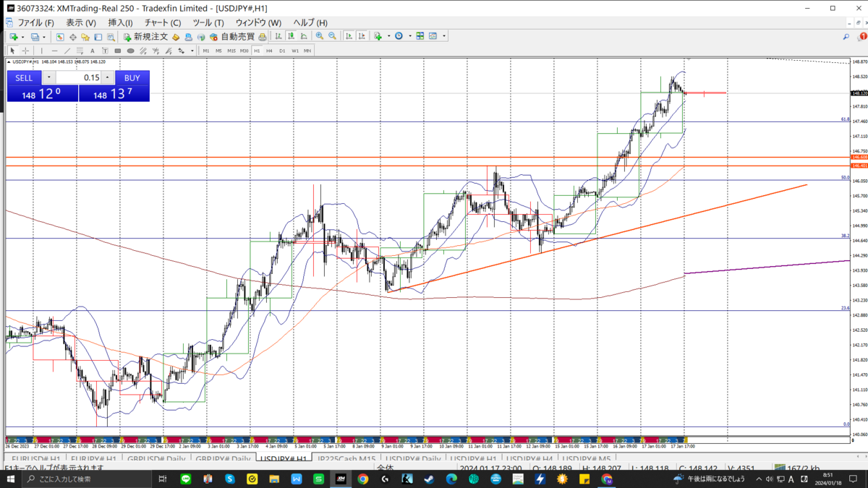Viewport: 868px width, 488px height.
Task: Increase the lot volume with the up arrow
Action: (107, 77)
